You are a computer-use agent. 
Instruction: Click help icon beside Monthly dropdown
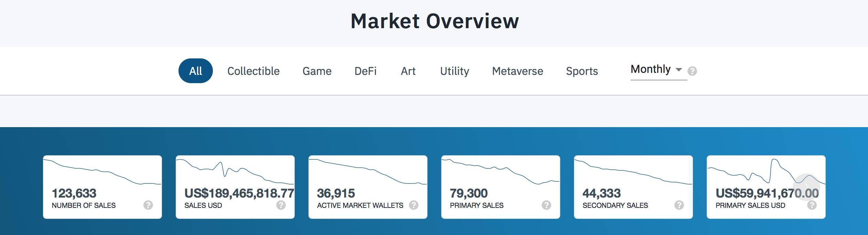[x=692, y=71]
